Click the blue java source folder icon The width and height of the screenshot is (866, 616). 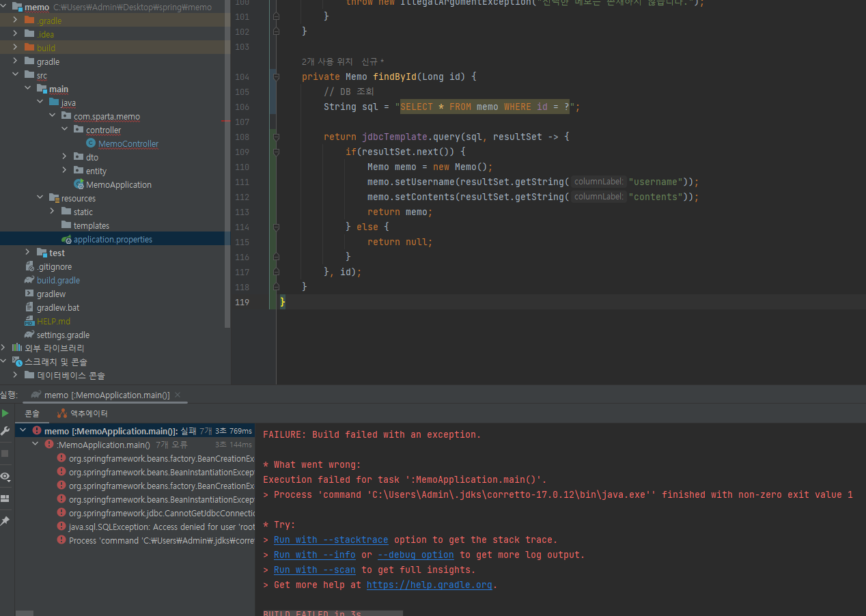[x=54, y=102]
